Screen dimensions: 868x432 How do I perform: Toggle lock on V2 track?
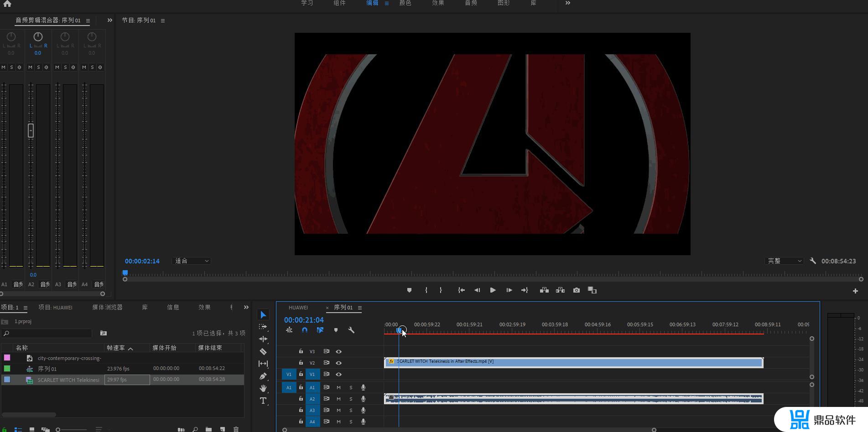click(x=301, y=363)
